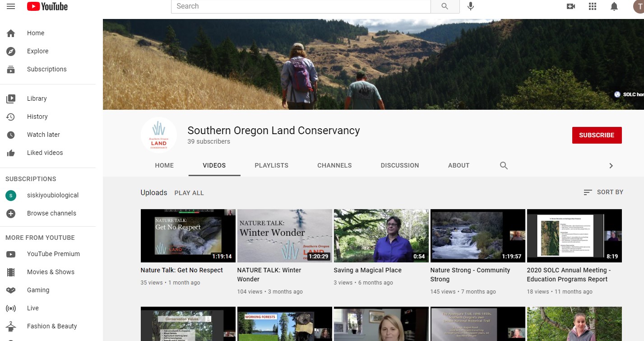Expand more channel tabs chevron

(611, 166)
